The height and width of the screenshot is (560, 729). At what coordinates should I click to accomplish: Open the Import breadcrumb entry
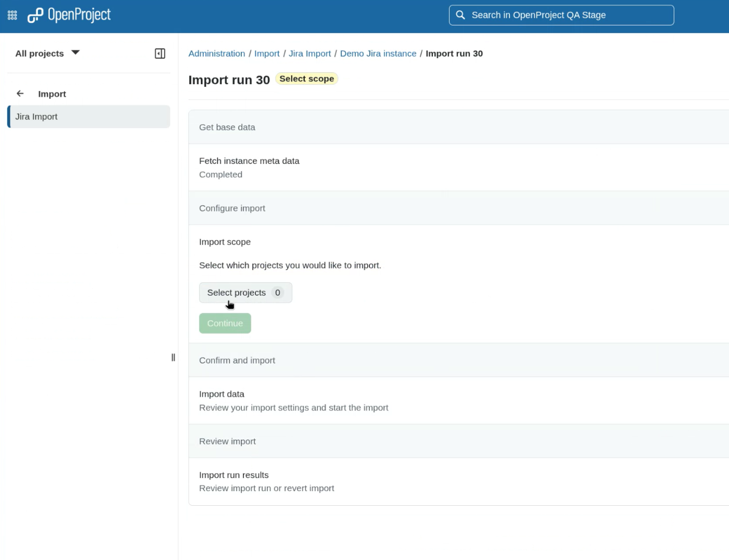click(x=267, y=53)
